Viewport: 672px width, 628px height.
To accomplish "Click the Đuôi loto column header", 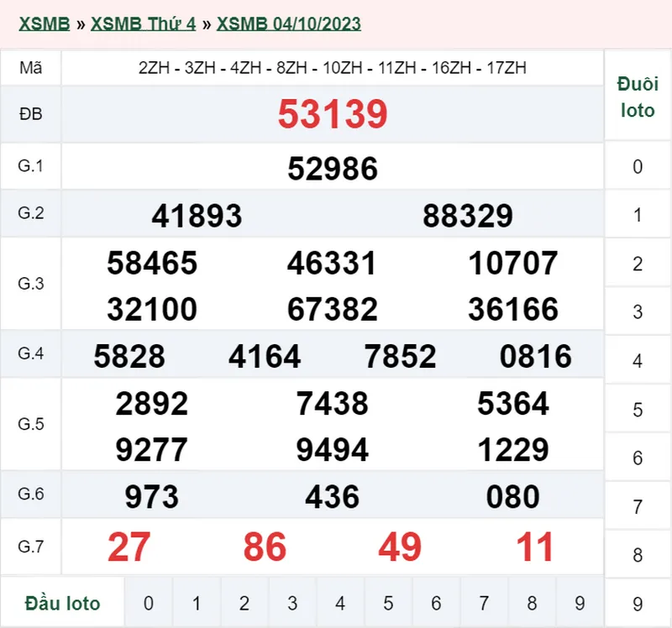I will pyautogui.click(x=637, y=96).
